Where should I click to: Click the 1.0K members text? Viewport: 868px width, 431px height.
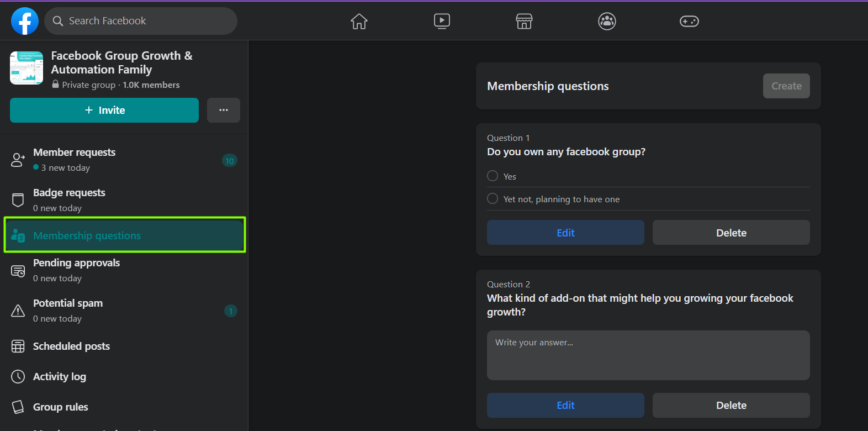[x=151, y=85]
